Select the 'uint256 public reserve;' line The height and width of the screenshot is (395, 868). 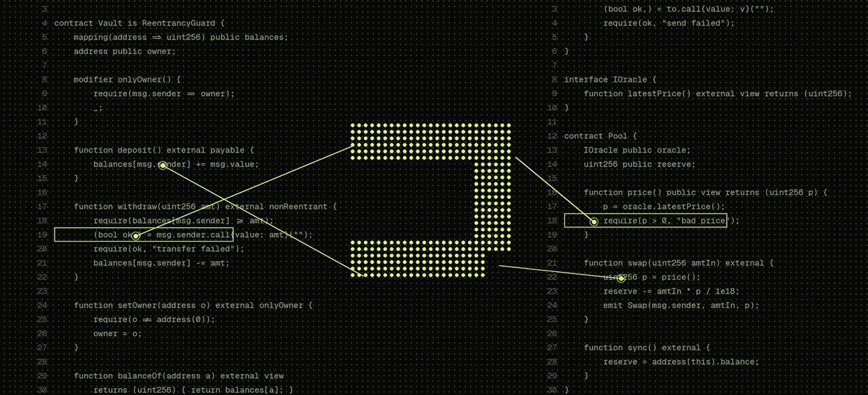click(x=640, y=165)
